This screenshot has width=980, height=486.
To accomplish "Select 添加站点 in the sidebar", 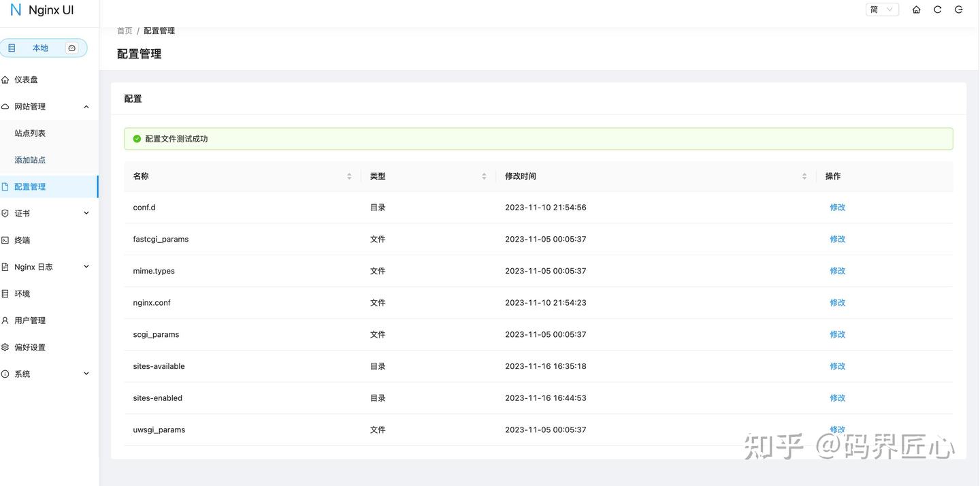I will point(30,159).
